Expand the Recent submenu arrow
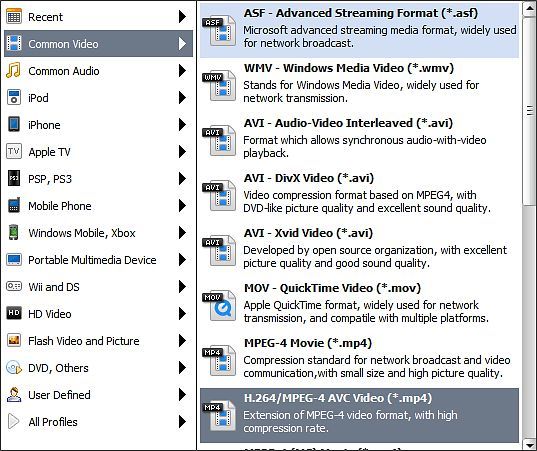The width and height of the screenshot is (537, 451). pos(183,16)
